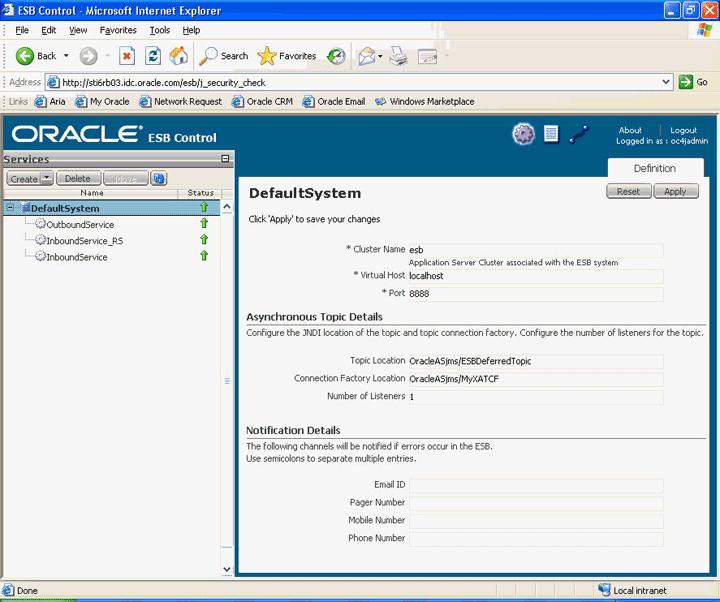Click the Windows flag logo
Viewport: 720px width, 602px height.
click(705, 30)
